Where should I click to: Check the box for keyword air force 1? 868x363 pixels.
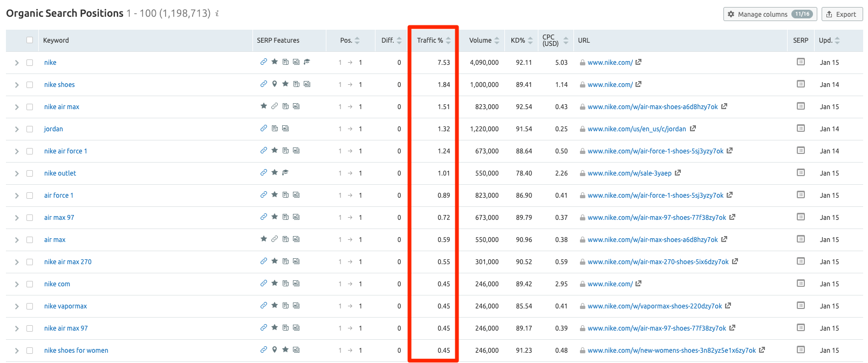click(x=30, y=196)
